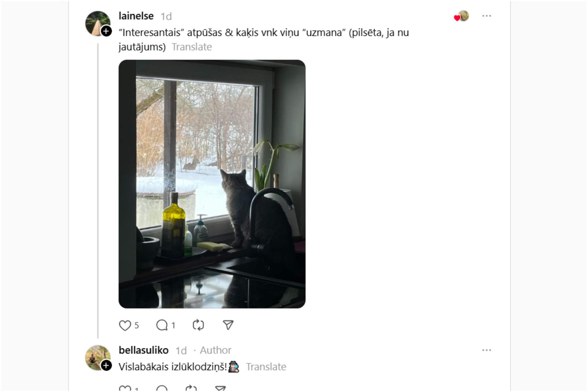Translate lainelse's post text
The height and width of the screenshot is (392, 588).
192,47
